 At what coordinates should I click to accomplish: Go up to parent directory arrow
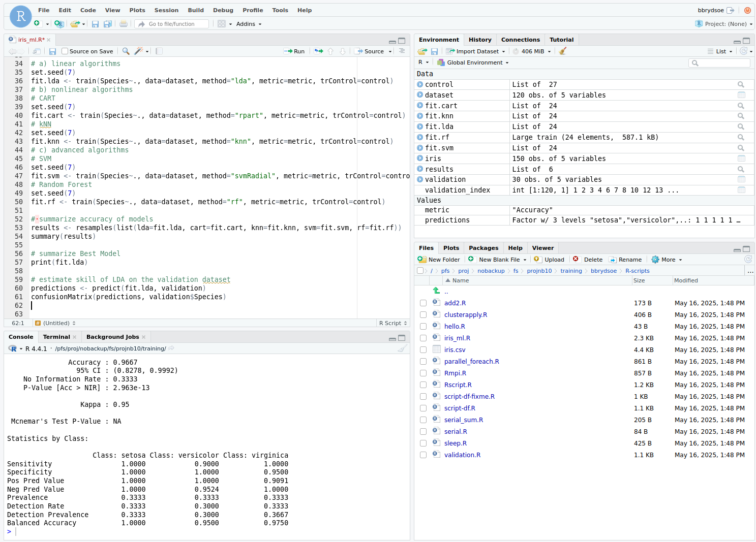click(x=436, y=291)
